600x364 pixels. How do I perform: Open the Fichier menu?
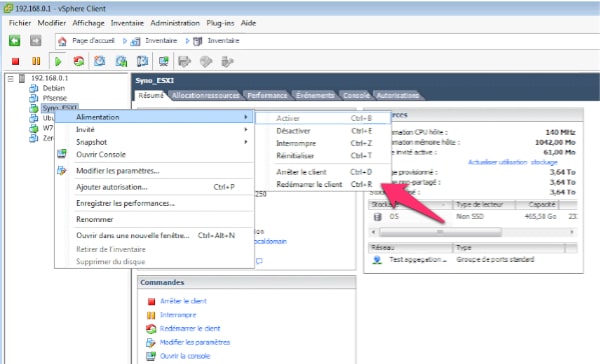20,23
